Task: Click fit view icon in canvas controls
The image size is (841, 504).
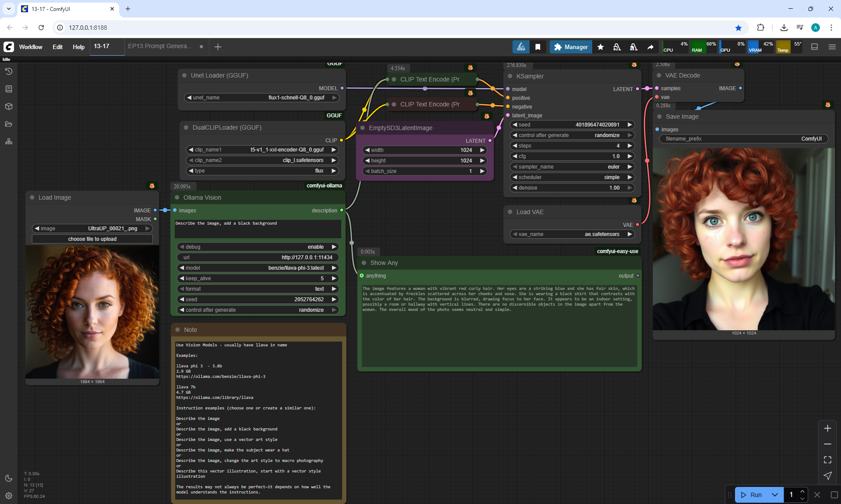Action: coord(827,460)
